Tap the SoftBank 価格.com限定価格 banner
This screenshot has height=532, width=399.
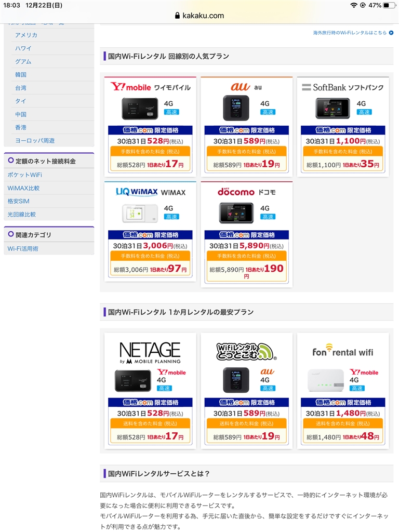pos(343,130)
